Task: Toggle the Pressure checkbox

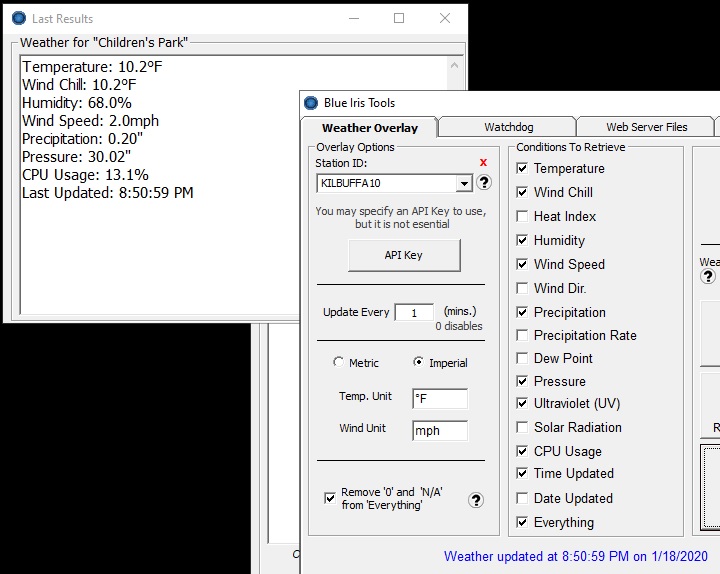Action: [522, 381]
